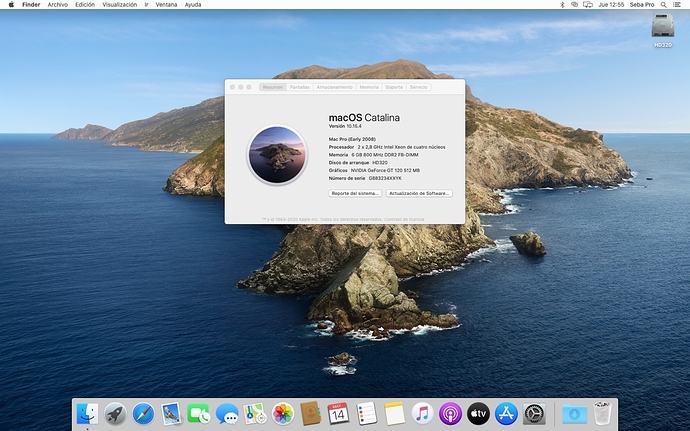Close the About This Mac window
690x431 pixels.
pos(232,87)
